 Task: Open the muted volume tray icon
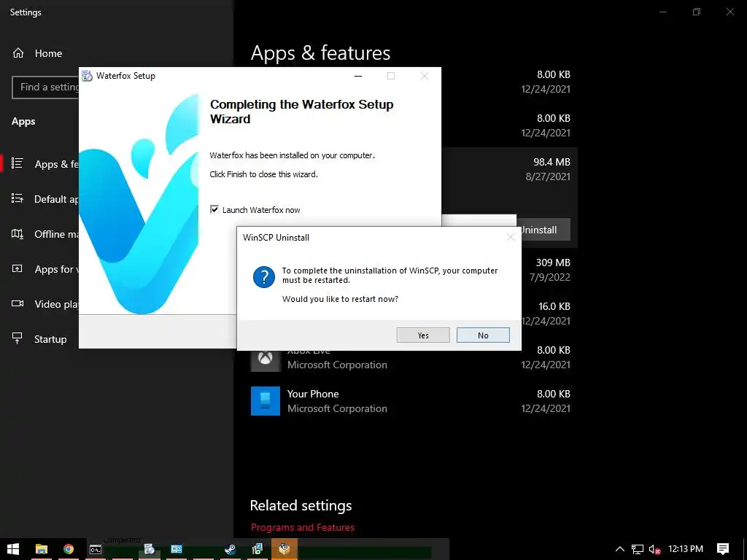[654, 549]
